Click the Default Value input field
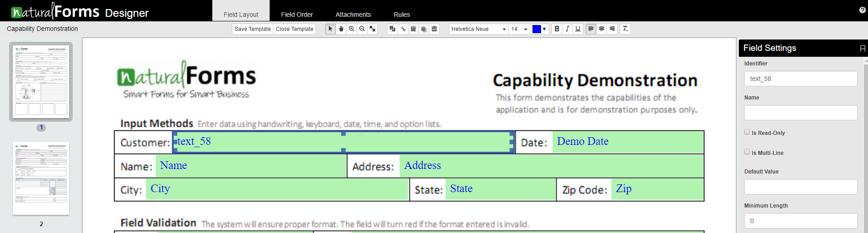868x233 pixels. [x=801, y=187]
